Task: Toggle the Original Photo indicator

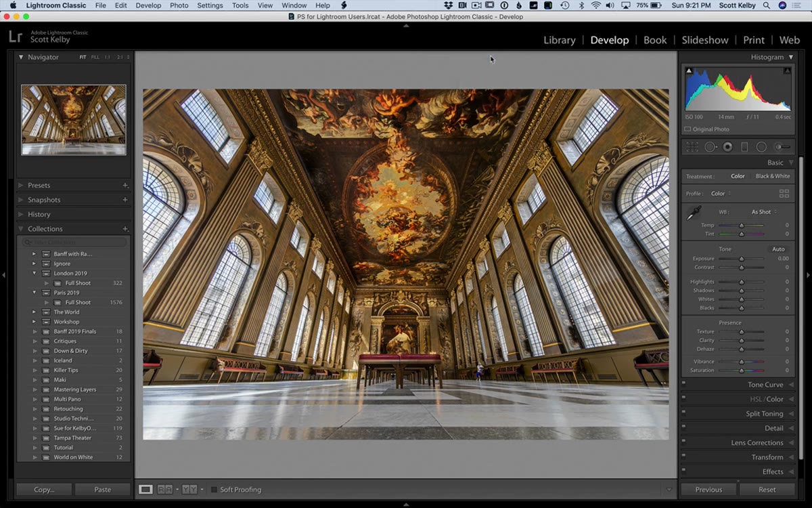Action: pyautogui.click(x=688, y=129)
